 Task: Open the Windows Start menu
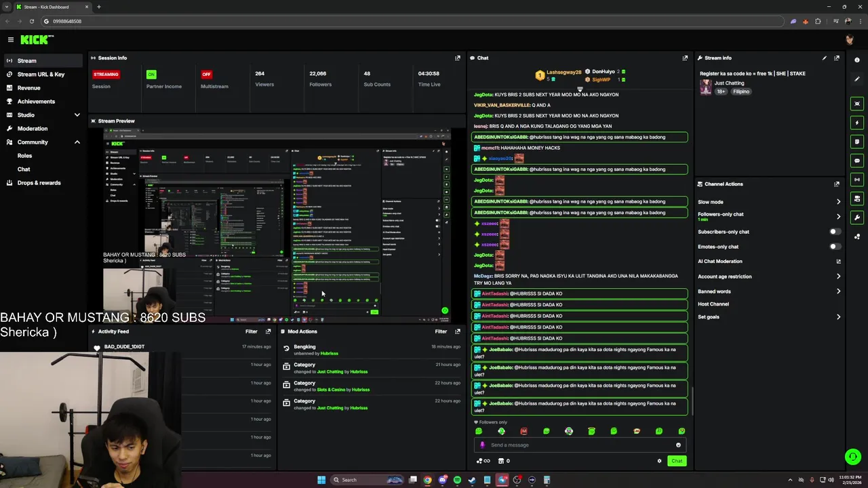click(321, 480)
